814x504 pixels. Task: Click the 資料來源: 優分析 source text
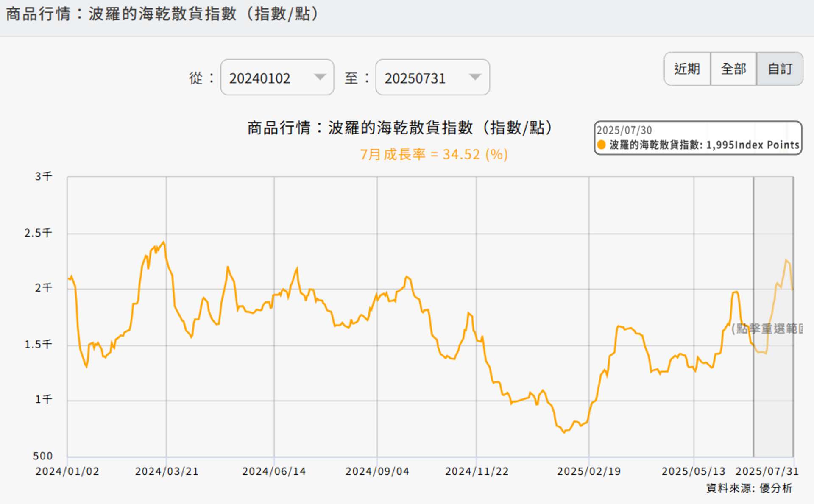pyautogui.click(x=749, y=488)
